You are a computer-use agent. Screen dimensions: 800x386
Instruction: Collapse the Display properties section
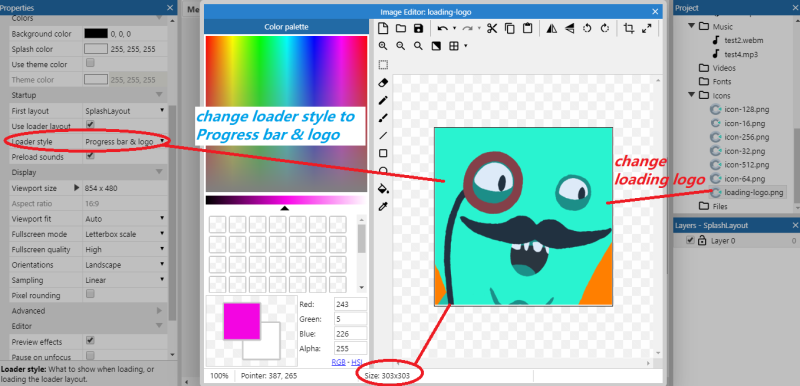[x=159, y=172]
